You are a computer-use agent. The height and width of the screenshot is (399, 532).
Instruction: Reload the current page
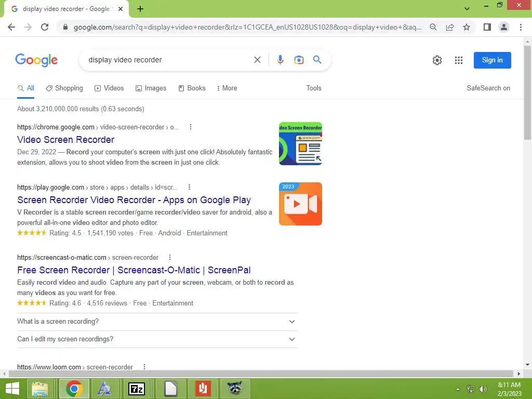[45, 27]
